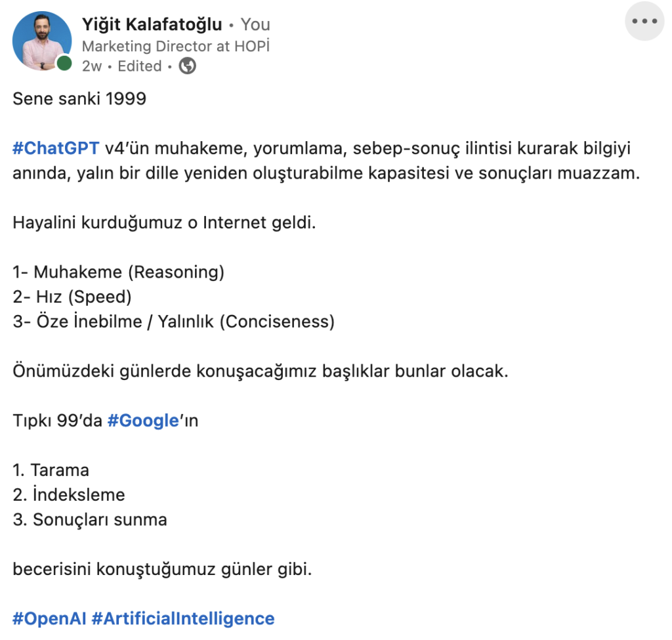Click the 2w post timestamp

tap(92, 66)
